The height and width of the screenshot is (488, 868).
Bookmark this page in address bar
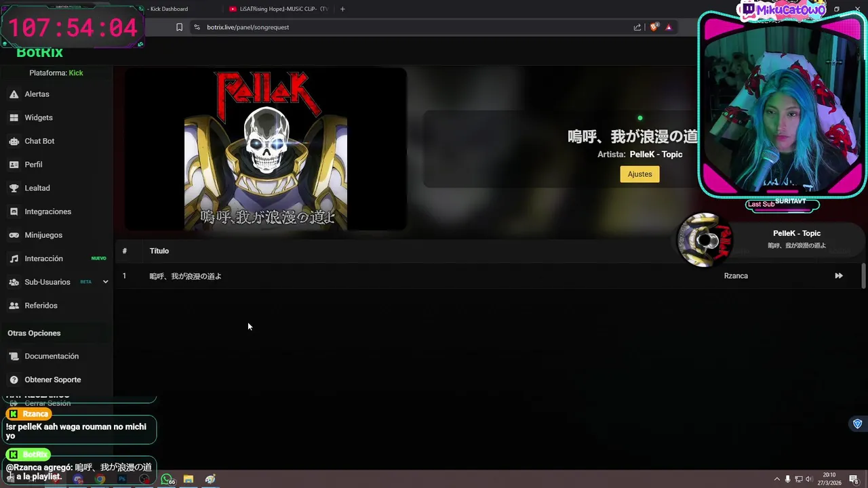pyautogui.click(x=179, y=27)
